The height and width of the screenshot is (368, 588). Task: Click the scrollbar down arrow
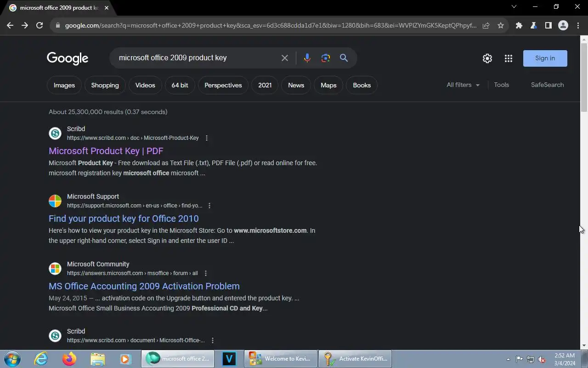point(584,345)
